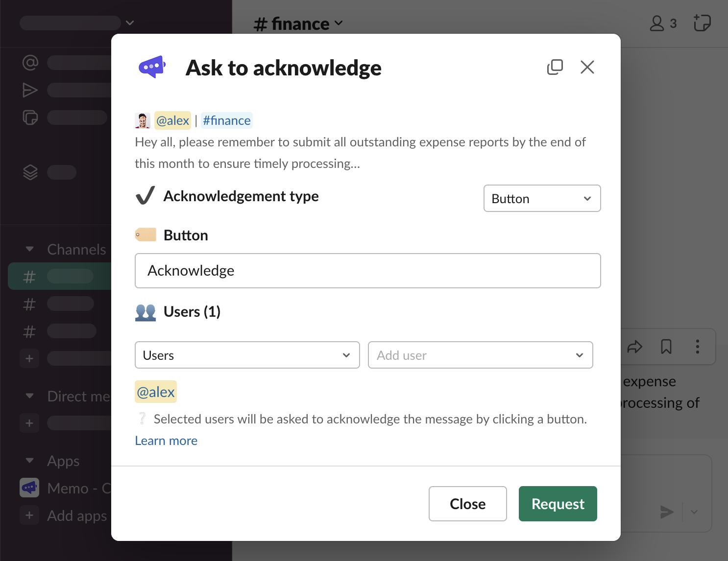728x561 pixels.
Task: Open more actions three-dot menu
Action: point(698,347)
